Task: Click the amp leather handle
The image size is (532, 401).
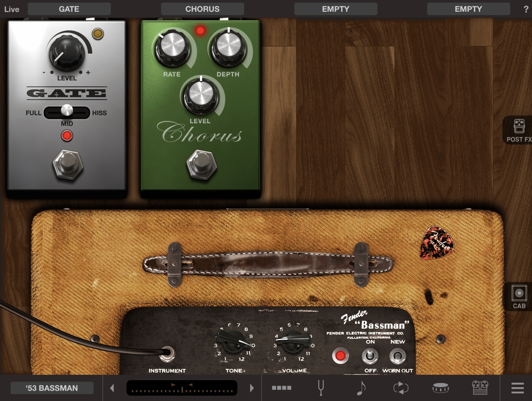Action: tap(268, 264)
